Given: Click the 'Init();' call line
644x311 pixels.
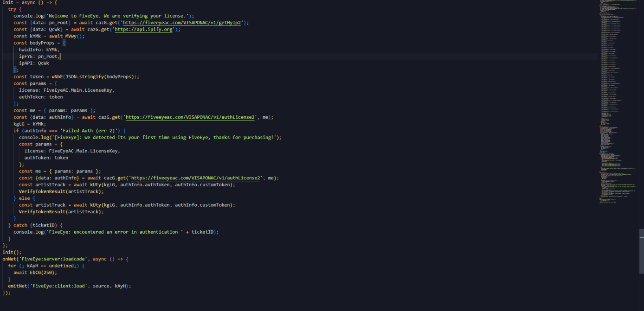Looking at the screenshot, I should (12, 252).
